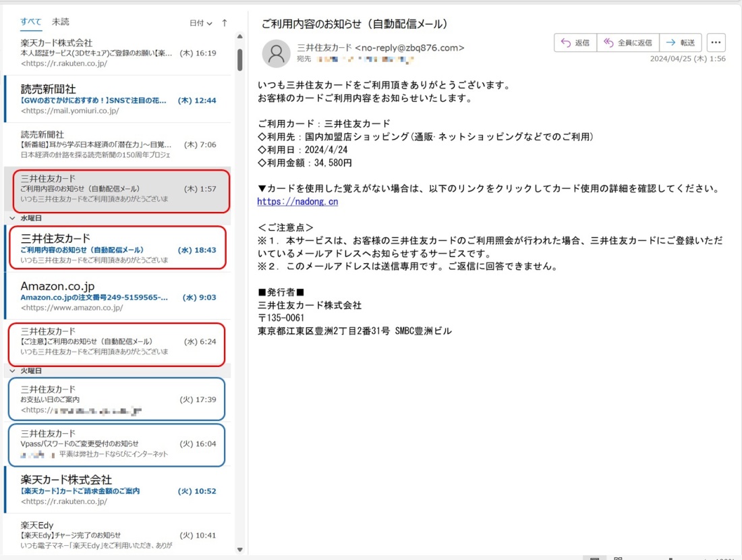This screenshot has height=560, width=742.
Task: Open the https://nadong.cn link
Action: pyautogui.click(x=297, y=202)
